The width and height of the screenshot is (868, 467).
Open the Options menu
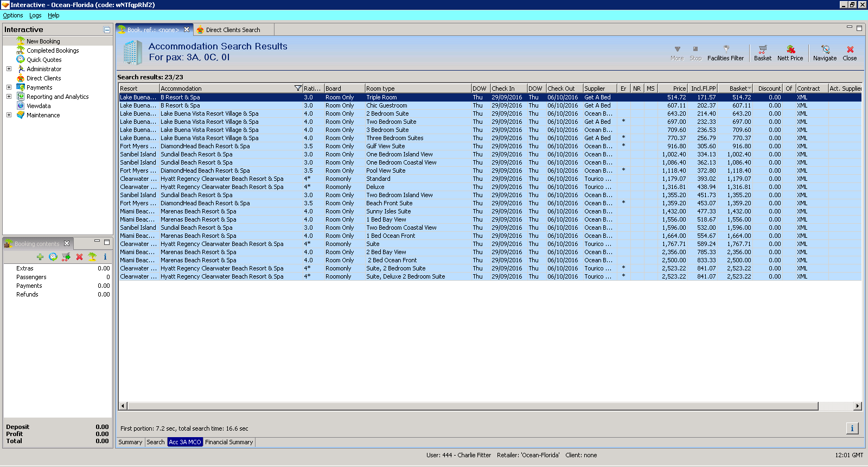pos(13,15)
